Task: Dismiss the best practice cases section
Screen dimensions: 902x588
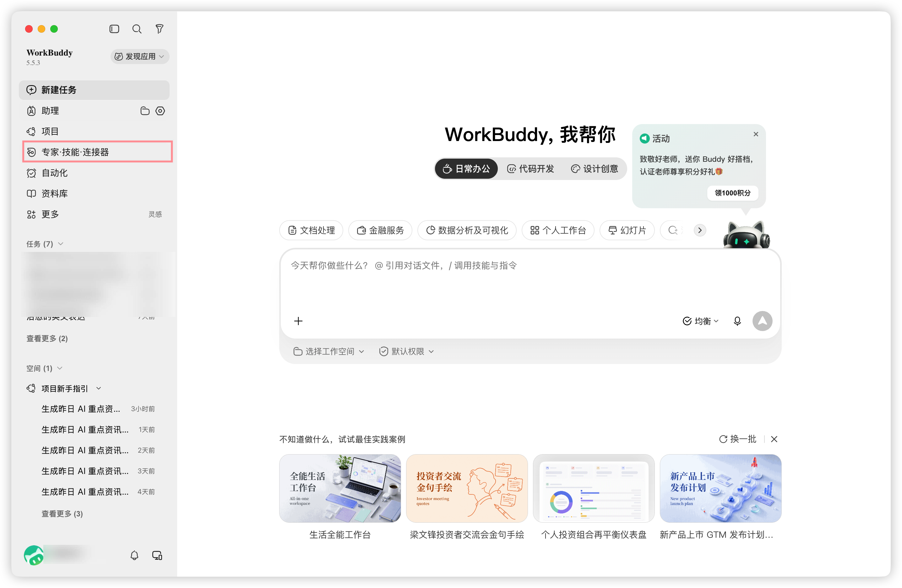Action: [774, 439]
